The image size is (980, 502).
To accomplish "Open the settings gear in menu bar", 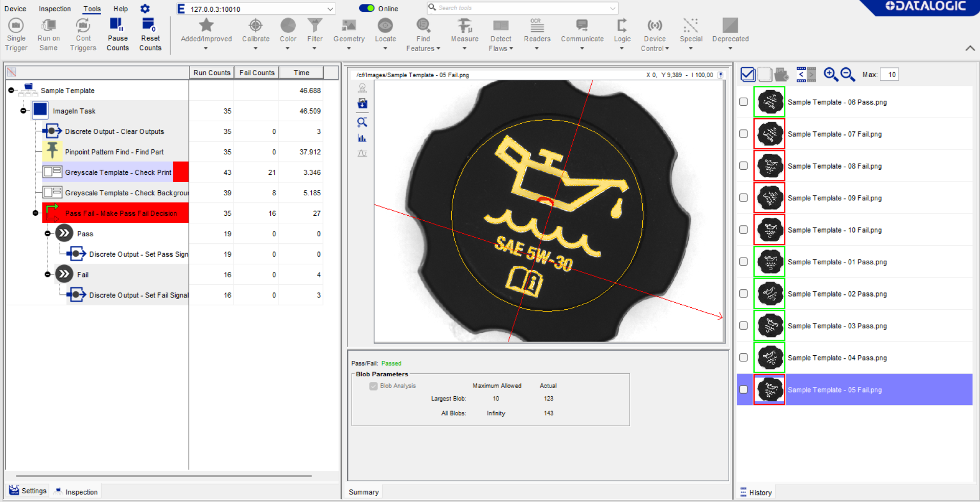I will pyautogui.click(x=145, y=9).
